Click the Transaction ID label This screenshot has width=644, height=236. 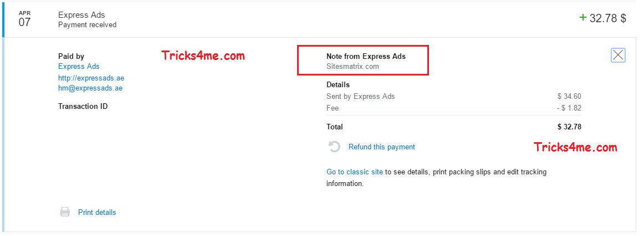tap(83, 106)
